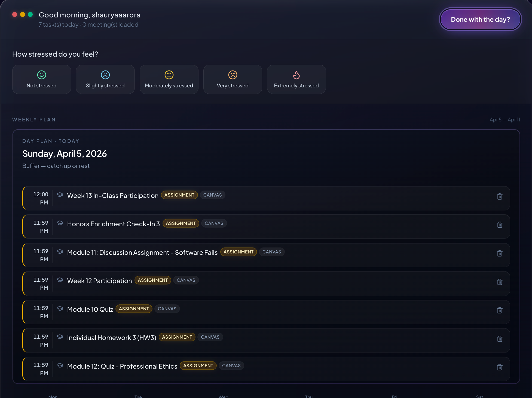Click graduation cap icon beside Module 10 Quiz

[x=60, y=308]
